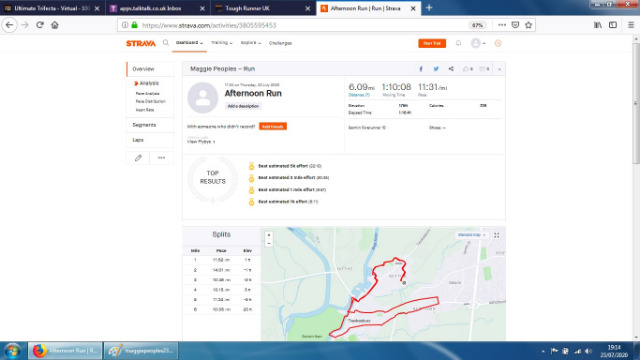Click the share activity icon
The height and width of the screenshot is (360, 640).
[451, 69]
